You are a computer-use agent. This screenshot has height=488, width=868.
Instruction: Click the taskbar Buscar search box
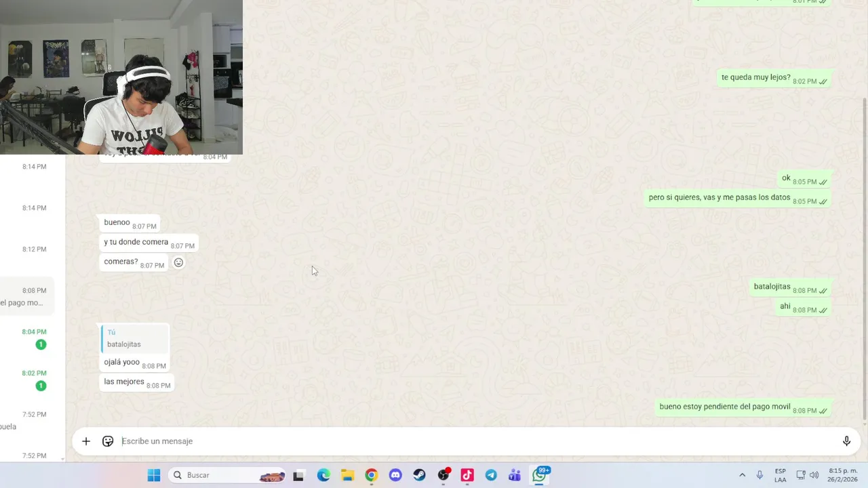coord(227,475)
